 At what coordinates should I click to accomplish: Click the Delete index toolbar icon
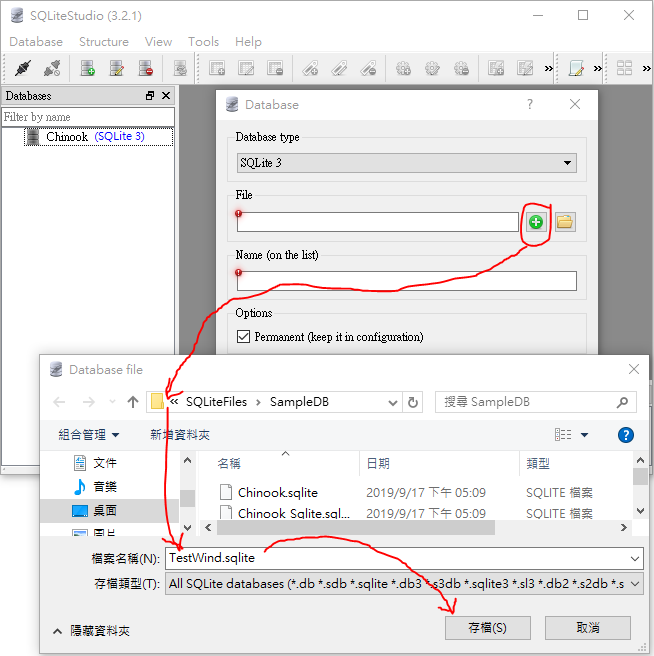coord(368,68)
